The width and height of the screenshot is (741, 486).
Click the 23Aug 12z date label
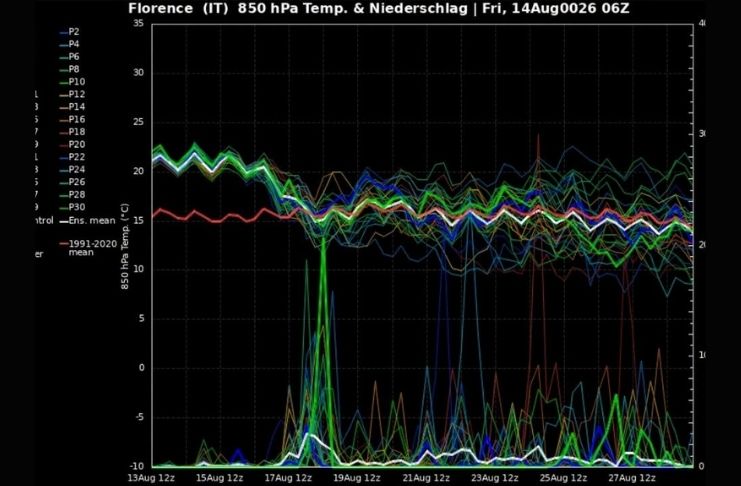pyautogui.click(x=495, y=478)
